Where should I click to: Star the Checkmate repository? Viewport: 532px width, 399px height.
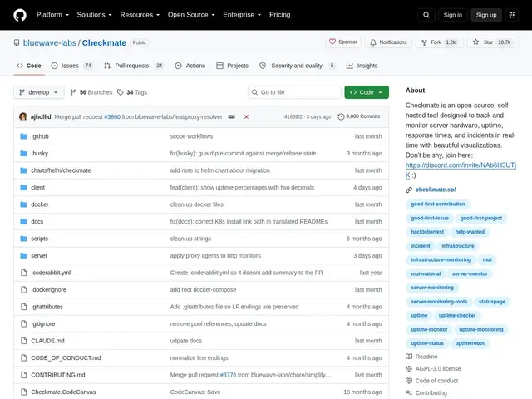click(x=493, y=42)
